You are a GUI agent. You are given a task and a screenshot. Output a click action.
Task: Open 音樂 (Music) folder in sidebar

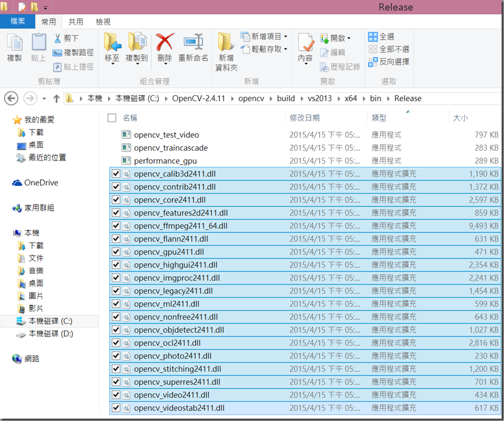click(x=30, y=271)
